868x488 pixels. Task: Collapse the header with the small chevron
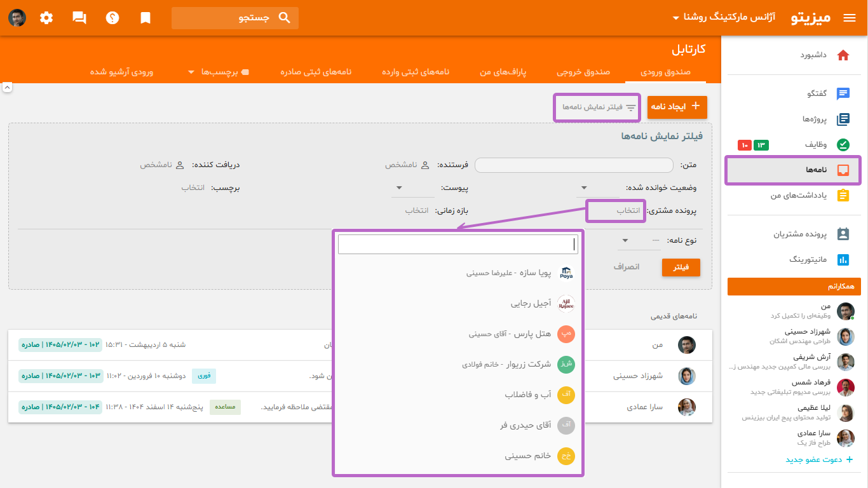pyautogui.click(x=7, y=88)
